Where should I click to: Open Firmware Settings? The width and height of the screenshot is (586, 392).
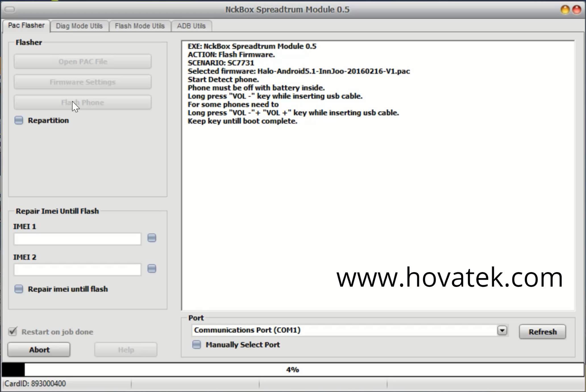click(83, 82)
